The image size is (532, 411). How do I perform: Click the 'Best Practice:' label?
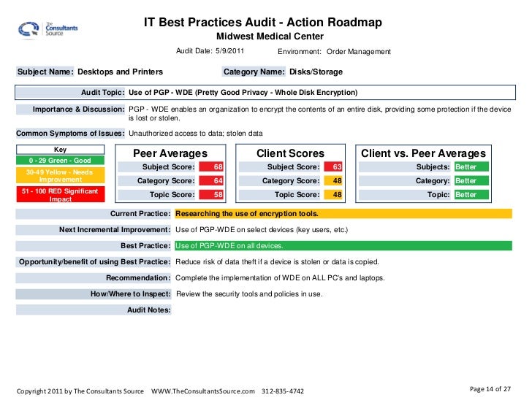coord(94,246)
